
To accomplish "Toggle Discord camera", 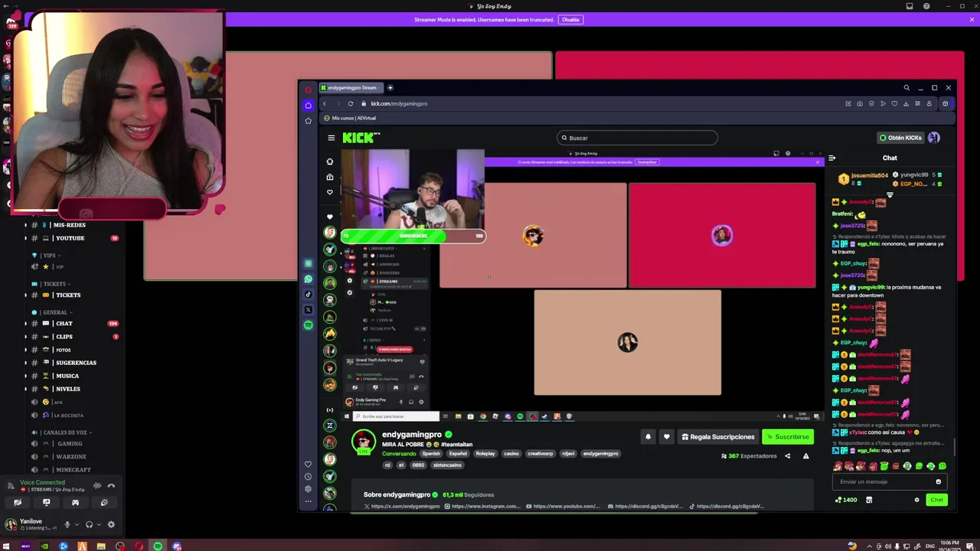I will click(18, 503).
